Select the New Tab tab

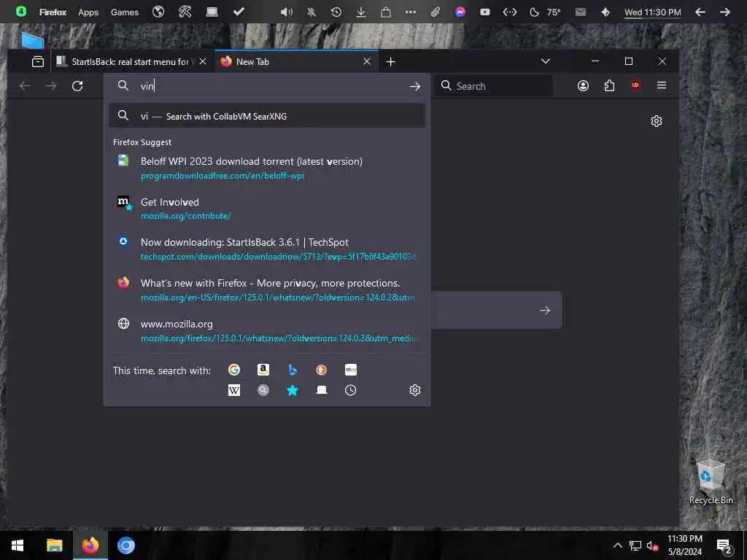tap(296, 61)
